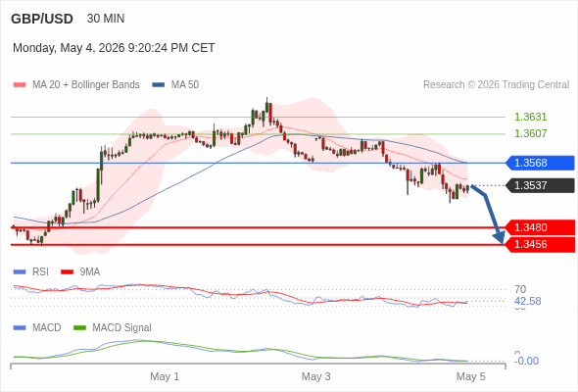The image size is (578, 392).
Task: Click the 1.3456 red support tag
Action: pyautogui.click(x=540, y=244)
